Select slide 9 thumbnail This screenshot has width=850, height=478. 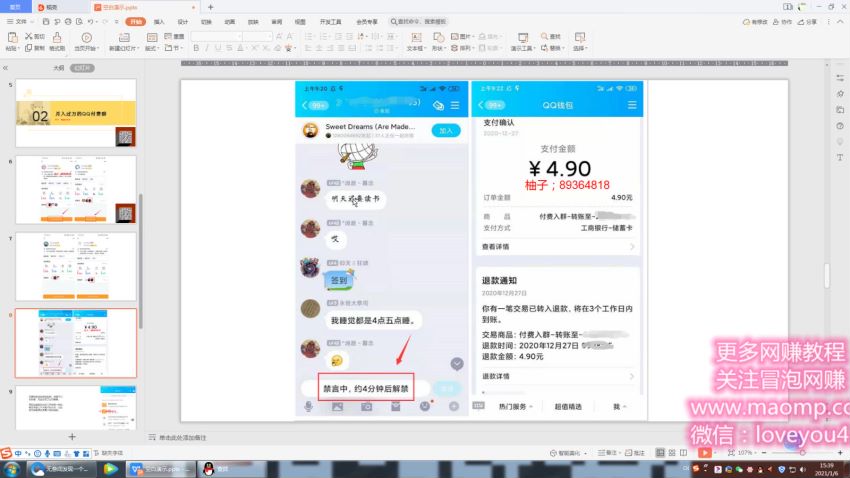click(x=76, y=408)
